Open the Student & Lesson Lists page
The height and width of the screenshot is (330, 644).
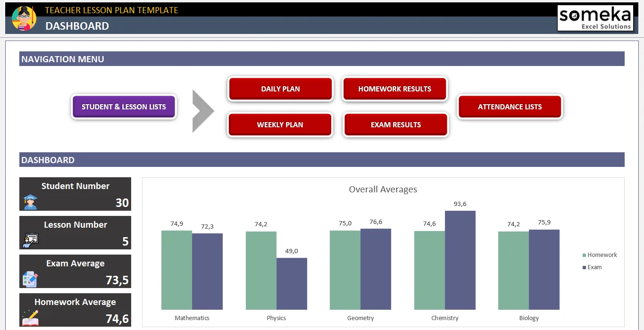[124, 107]
